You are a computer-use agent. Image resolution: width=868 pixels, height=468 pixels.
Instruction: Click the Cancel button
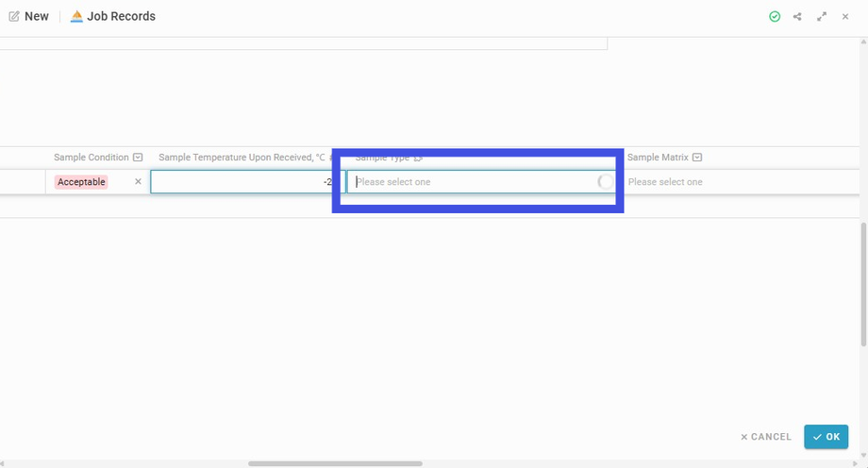point(765,437)
